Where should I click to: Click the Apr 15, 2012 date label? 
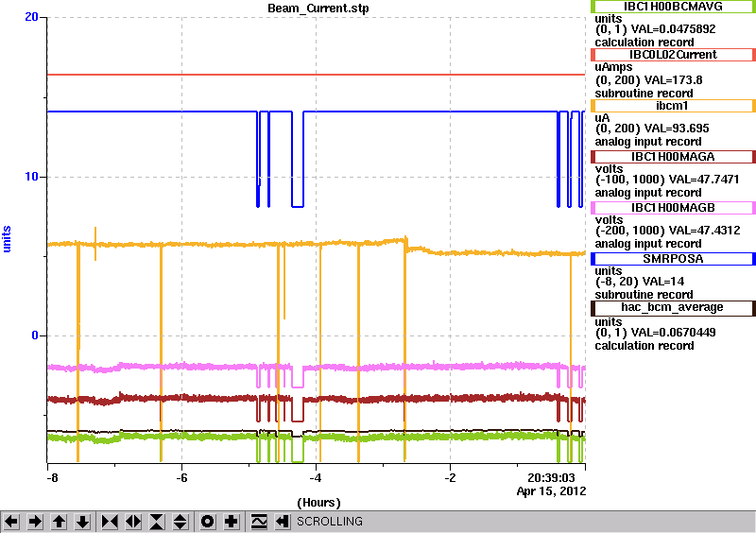click(x=551, y=491)
